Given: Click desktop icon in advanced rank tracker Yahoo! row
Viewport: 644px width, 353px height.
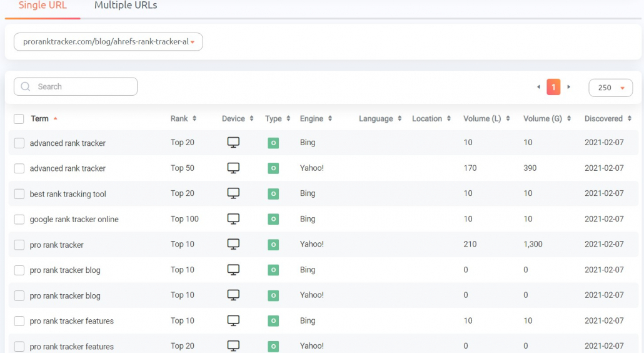Looking at the screenshot, I should [x=233, y=168].
